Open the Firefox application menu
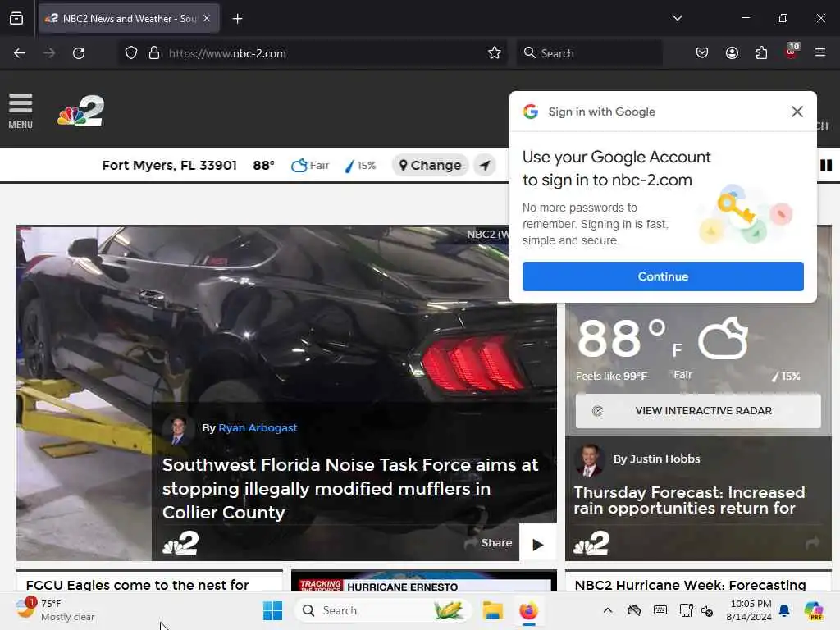The image size is (840, 630). pyautogui.click(x=820, y=53)
